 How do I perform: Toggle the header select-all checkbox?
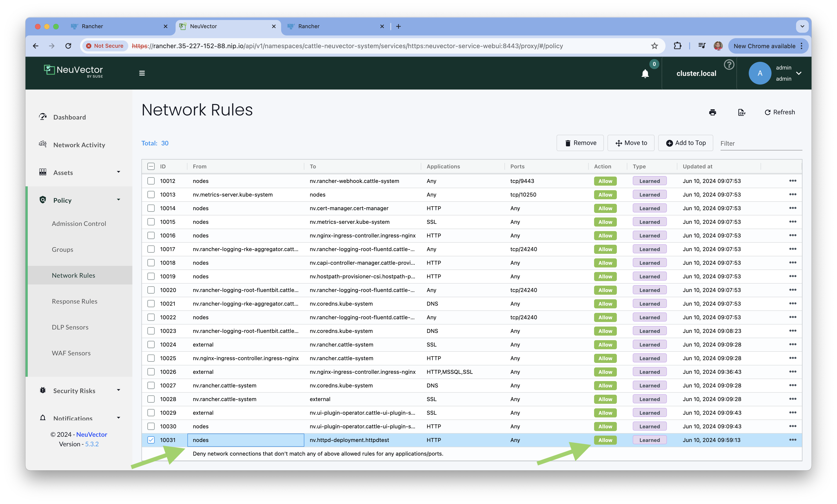pos(151,166)
